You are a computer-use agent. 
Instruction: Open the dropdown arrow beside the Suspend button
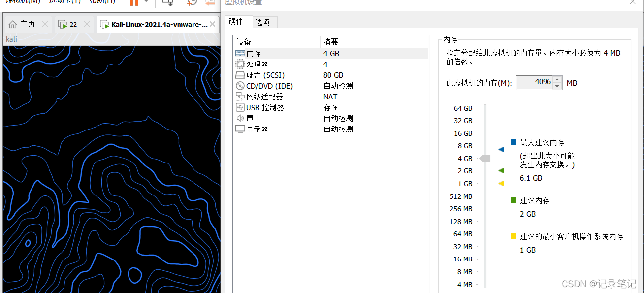146,2
